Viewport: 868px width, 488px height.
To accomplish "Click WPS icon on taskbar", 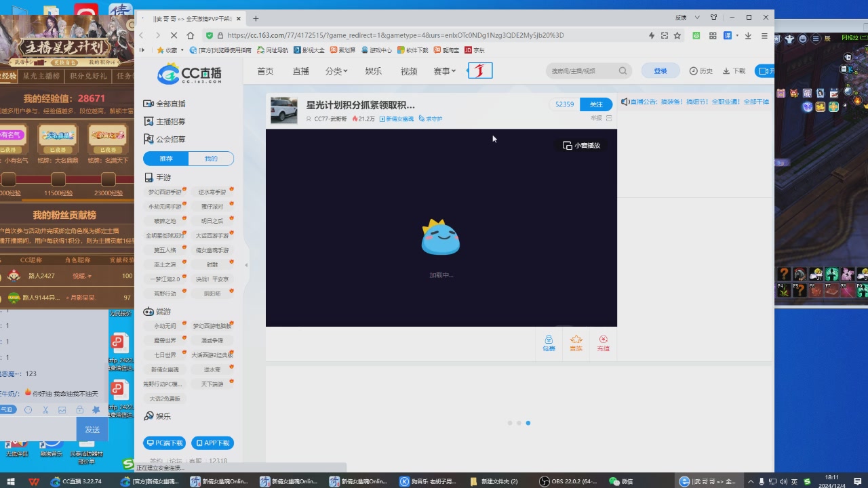I will [34, 481].
